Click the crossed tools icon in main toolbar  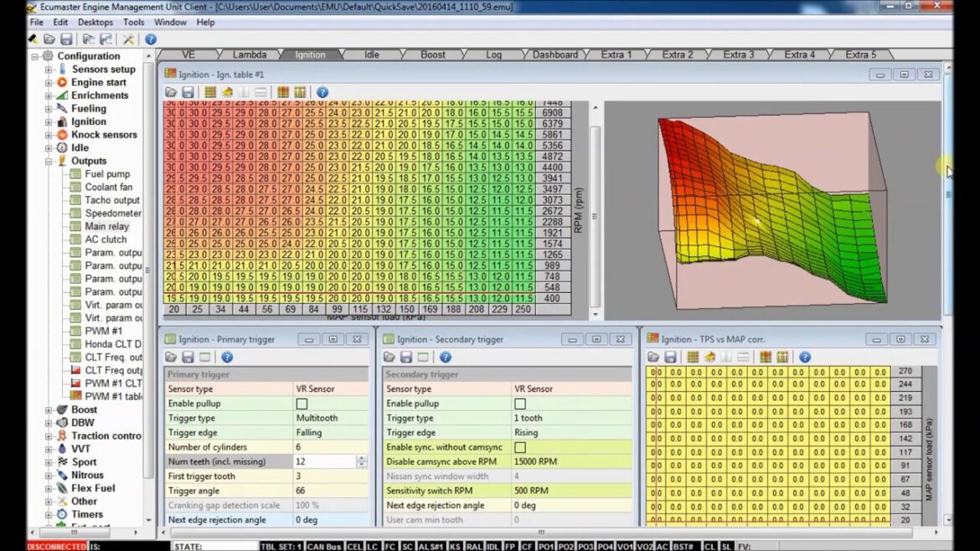click(x=128, y=39)
